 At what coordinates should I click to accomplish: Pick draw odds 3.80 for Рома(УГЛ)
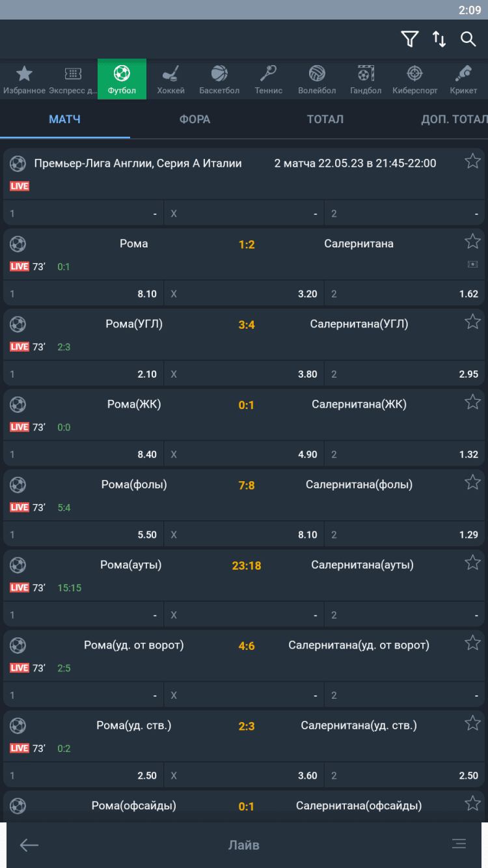244,374
